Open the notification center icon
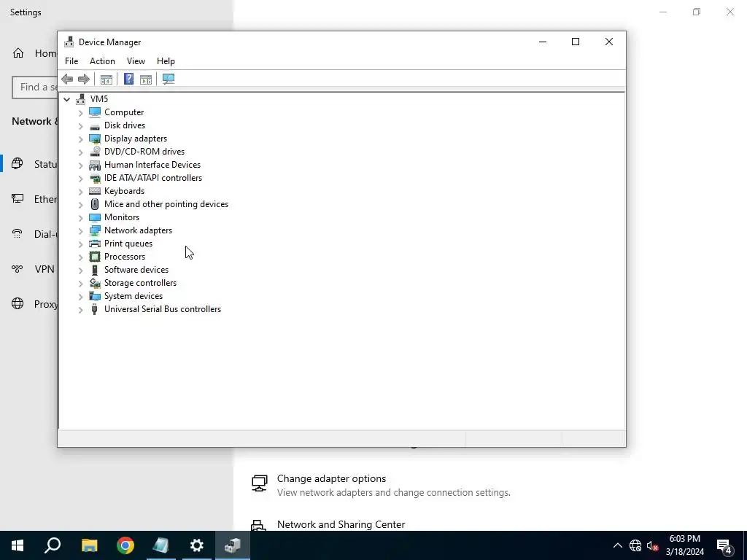 724,546
